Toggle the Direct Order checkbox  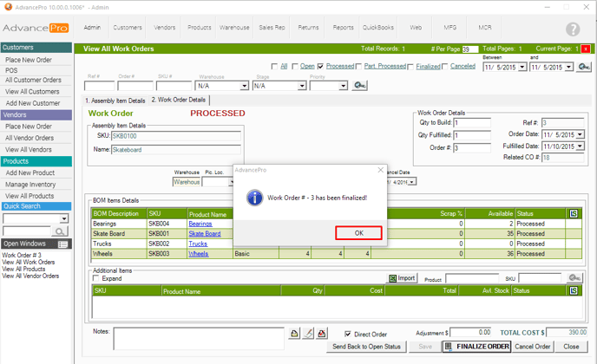click(x=348, y=334)
